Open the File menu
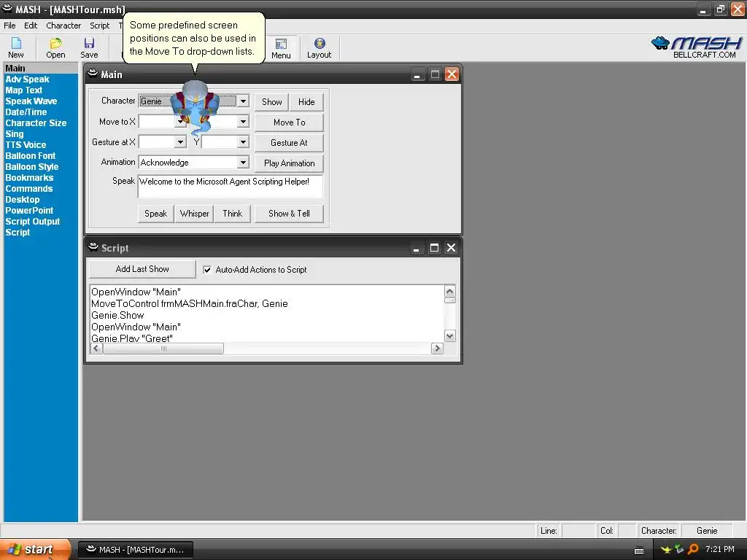The image size is (747, 560). click(x=9, y=26)
